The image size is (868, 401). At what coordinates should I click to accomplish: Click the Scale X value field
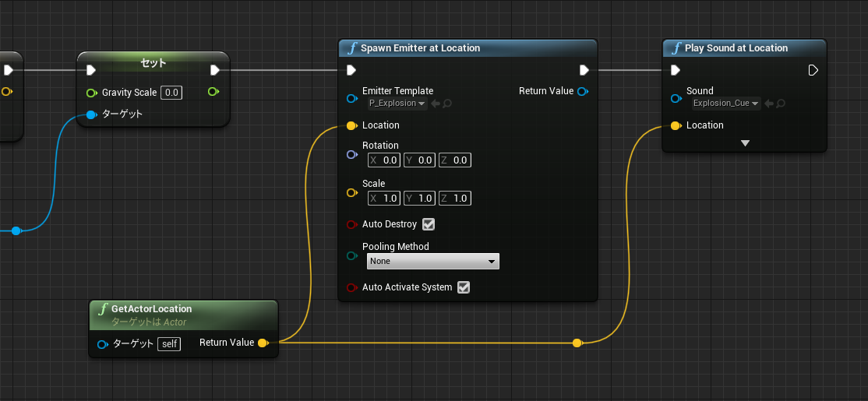pyautogui.click(x=383, y=199)
